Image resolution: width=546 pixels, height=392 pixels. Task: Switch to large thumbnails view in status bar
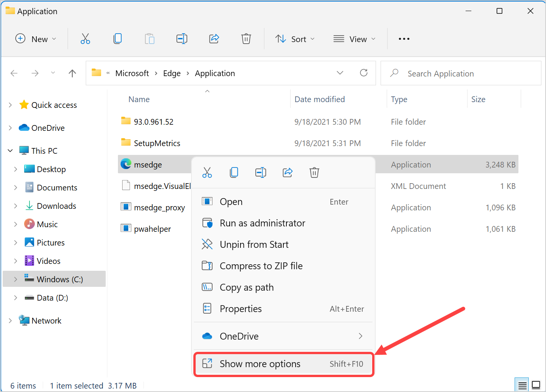click(536, 385)
